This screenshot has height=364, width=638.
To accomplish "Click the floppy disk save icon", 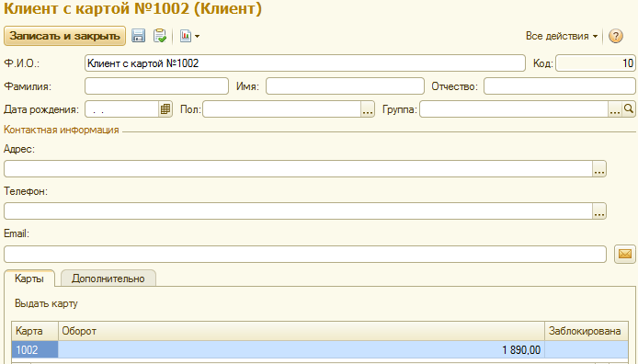I will (x=138, y=36).
